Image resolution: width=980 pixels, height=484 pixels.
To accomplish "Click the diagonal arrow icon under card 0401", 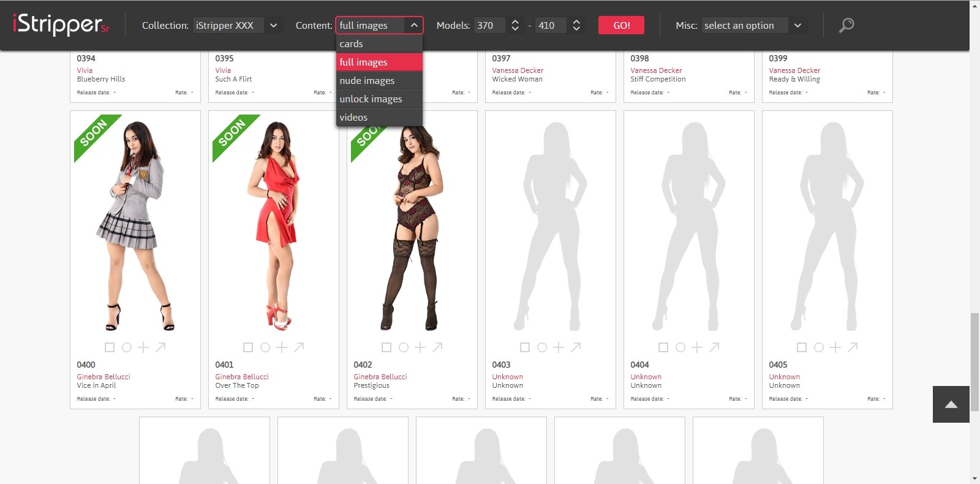I will point(299,347).
